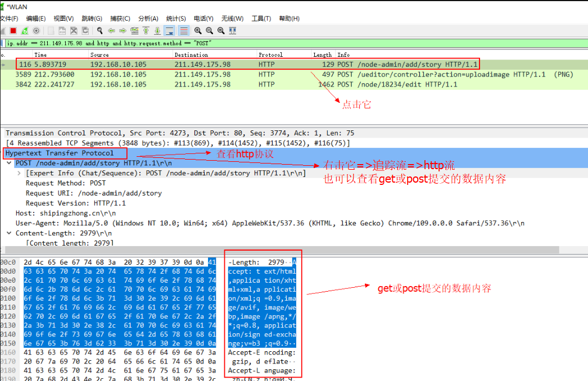Restart the current capture

pos(25,31)
